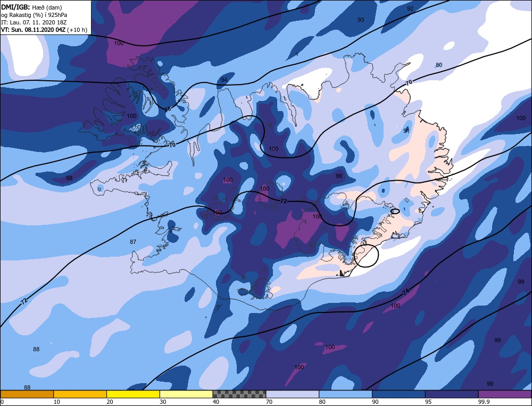The image size is (532, 406).
Task: Click the 'og Rakastig (%) í 925hPa' line
Action: coord(34,15)
